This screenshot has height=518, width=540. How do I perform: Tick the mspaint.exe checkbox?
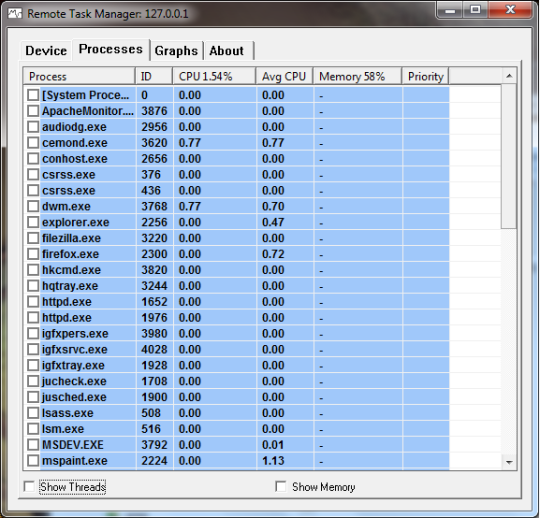(x=33, y=460)
